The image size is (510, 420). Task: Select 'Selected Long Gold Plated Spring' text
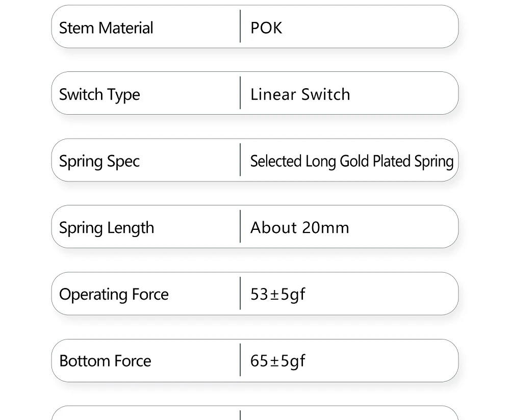pos(351,161)
